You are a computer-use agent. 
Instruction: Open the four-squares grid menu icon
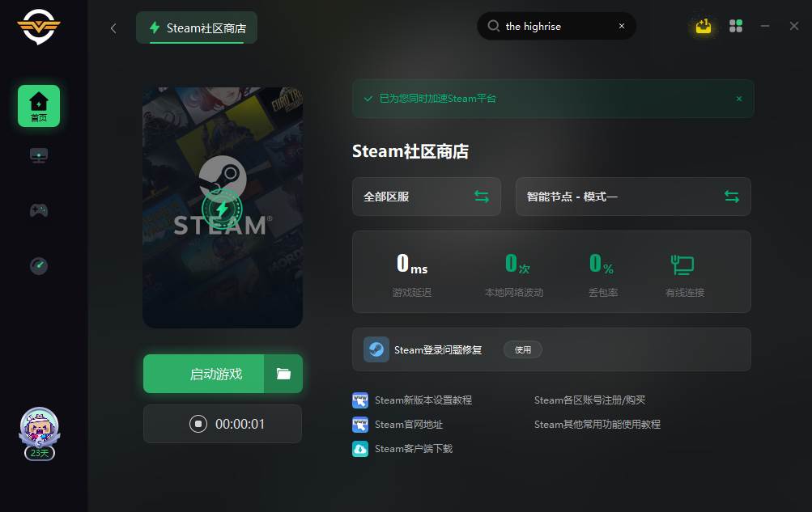pyautogui.click(x=736, y=26)
